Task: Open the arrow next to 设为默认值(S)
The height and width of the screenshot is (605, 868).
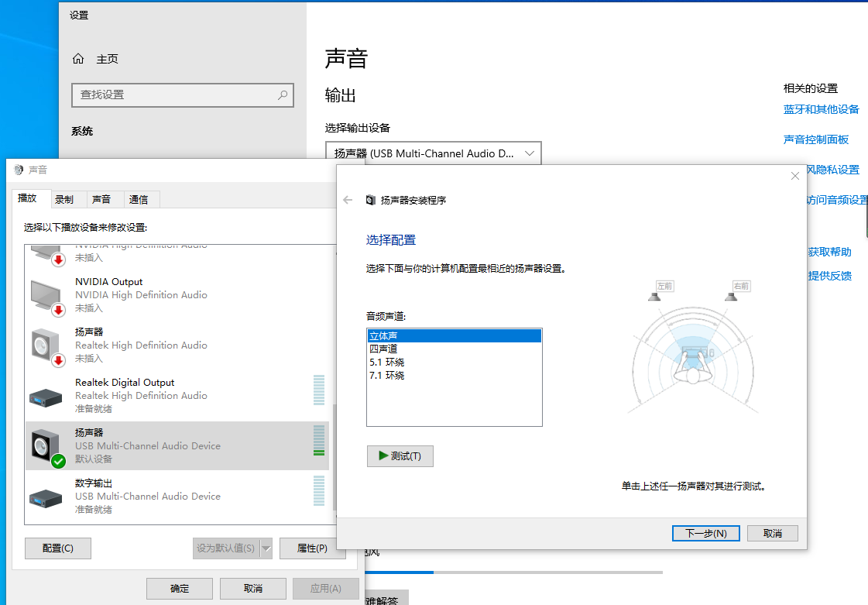Action: (x=266, y=548)
